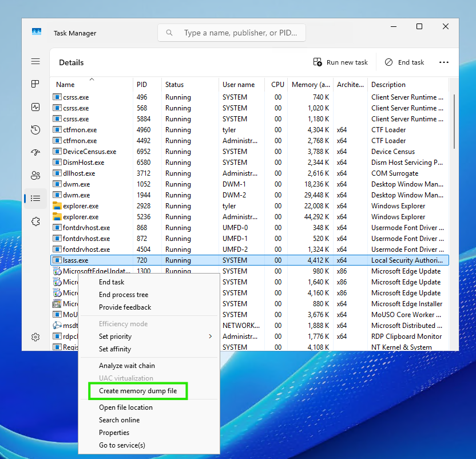This screenshot has width=476, height=459.
Task: Sort by the CPU column header
Action: 276,85
